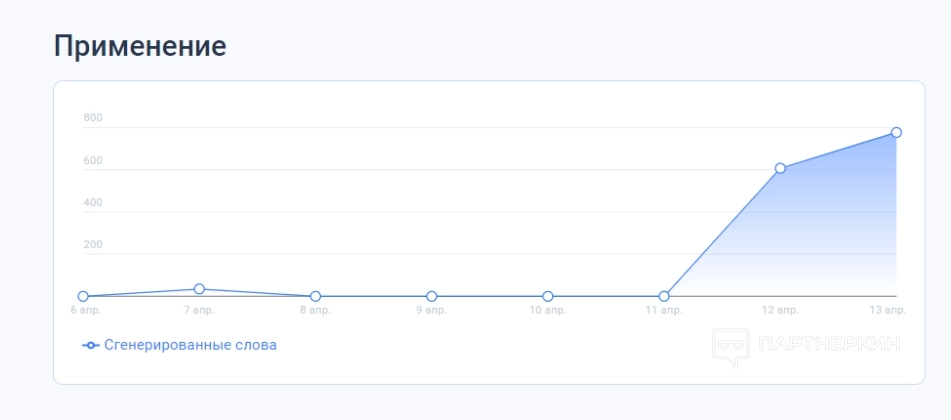Click the 600 value on the y-axis
The width and height of the screenshot is (951, 420).
coord(93,161)
